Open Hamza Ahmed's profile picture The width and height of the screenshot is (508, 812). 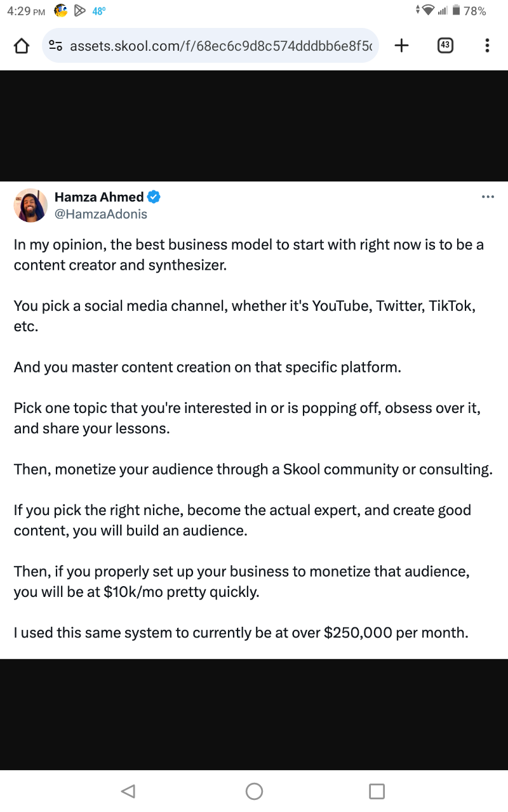point(30,205)
